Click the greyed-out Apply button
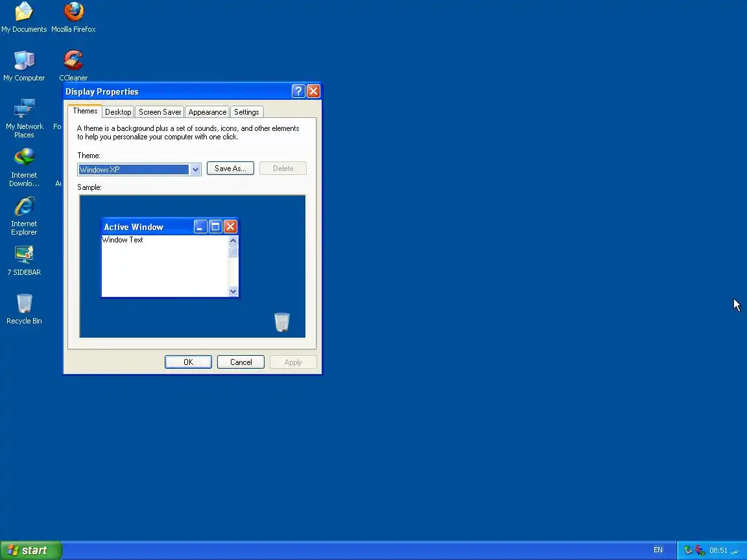The image size is (747, 560). click(x=293, y=362)
